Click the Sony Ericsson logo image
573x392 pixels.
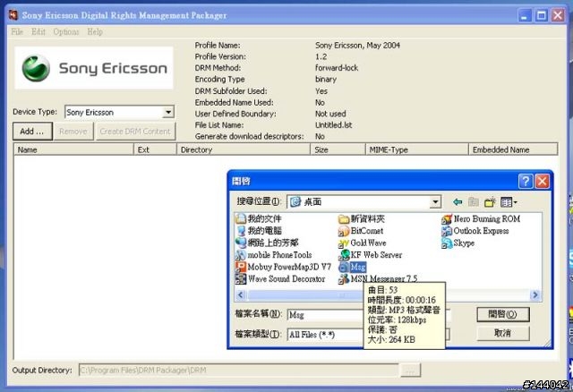pyautogui.click(x=93, y=68)
